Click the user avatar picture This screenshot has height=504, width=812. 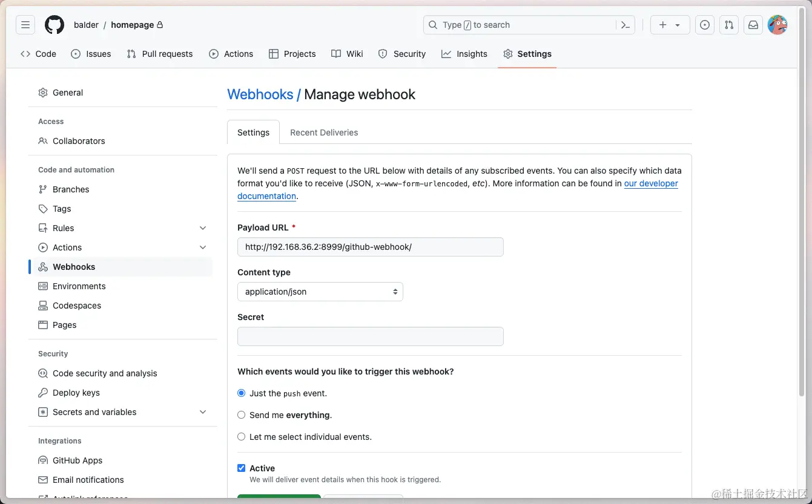(777, 25)
